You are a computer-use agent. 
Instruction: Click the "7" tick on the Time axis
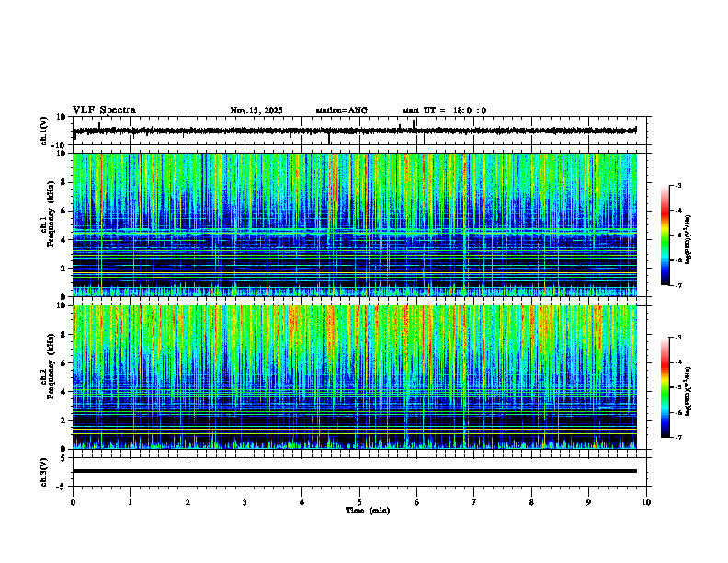[474, 502]
